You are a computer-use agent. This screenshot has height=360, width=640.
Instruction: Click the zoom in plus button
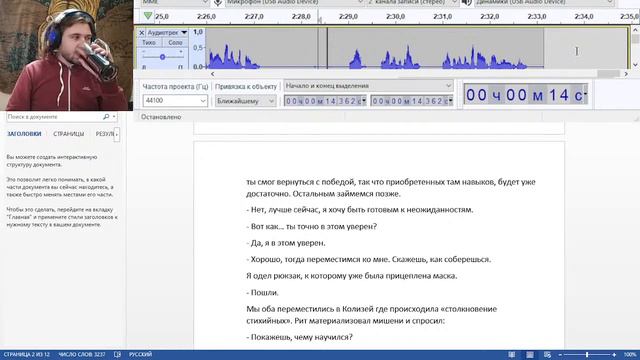(x=614, y=355)
